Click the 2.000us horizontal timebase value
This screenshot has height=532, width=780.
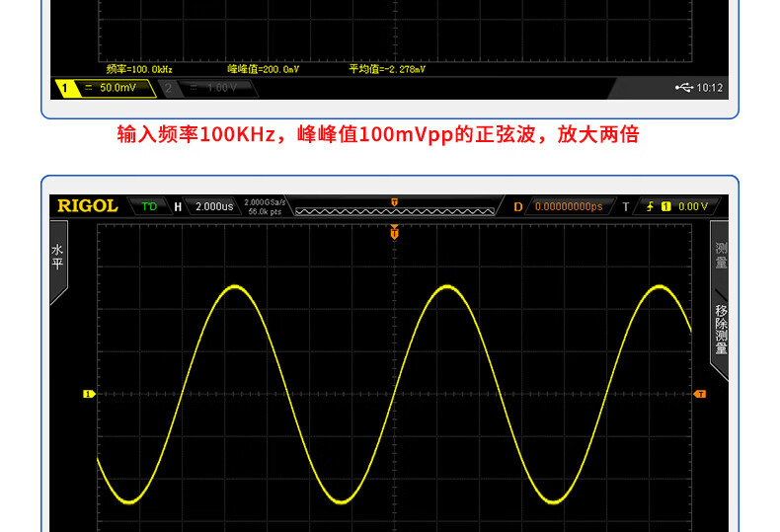tap(214, 206)
